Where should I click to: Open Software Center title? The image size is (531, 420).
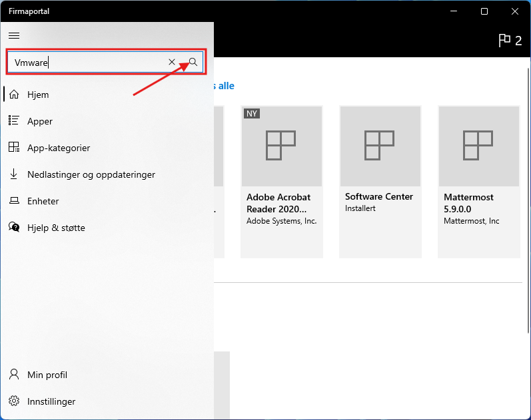[x=379, y=196]
